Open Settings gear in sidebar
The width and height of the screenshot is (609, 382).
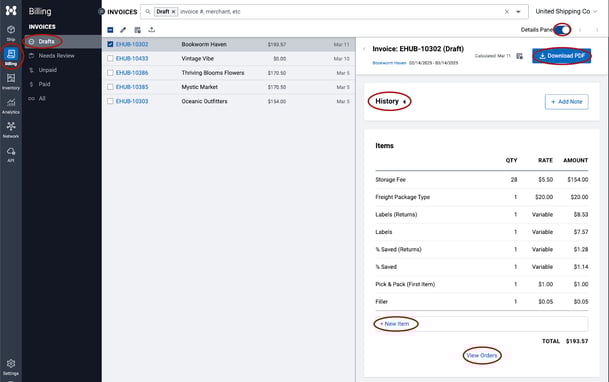pyautogui.click(x=11, y=367)
